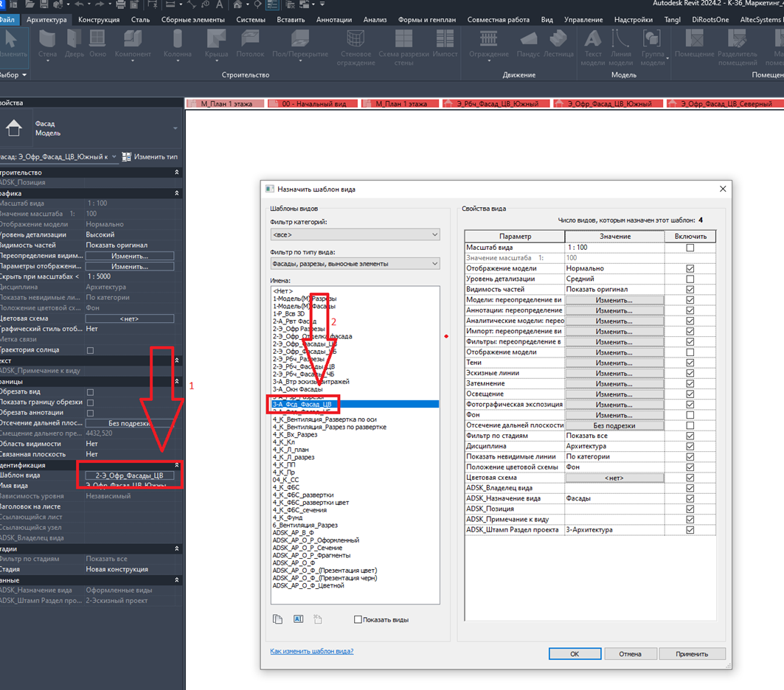Click OK in the template dialog
784x690 pixels.
coord(575,654)
